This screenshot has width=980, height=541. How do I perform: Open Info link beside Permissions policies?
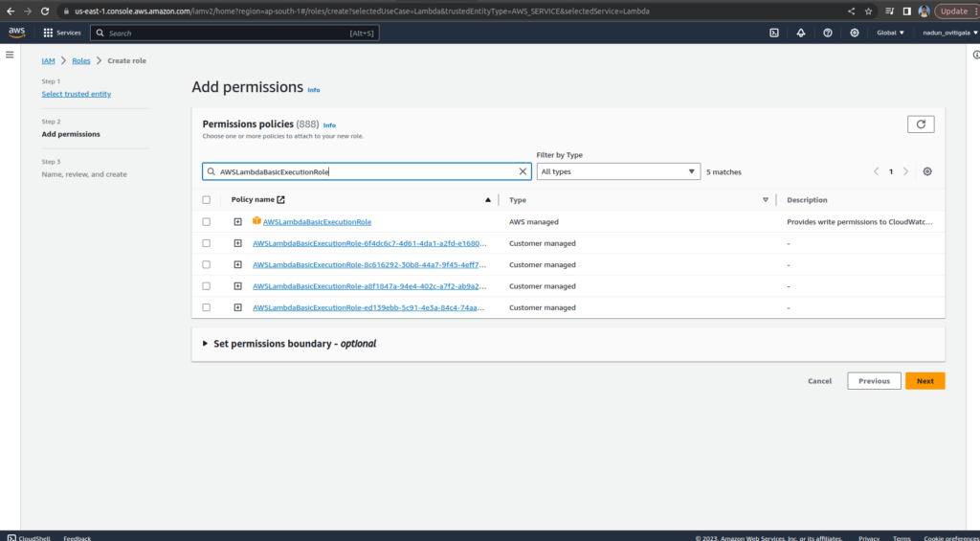329,125
